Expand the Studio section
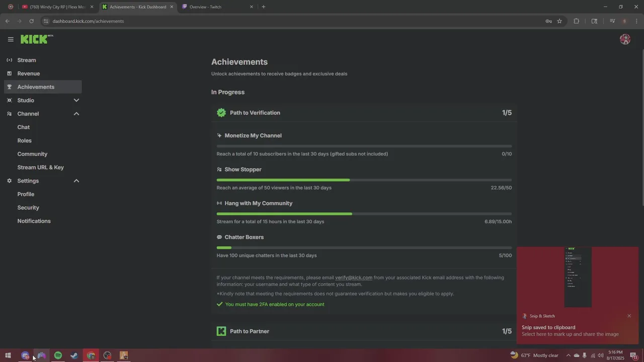The height and width of the screenshot is (362, 644). tap(76, 101)
